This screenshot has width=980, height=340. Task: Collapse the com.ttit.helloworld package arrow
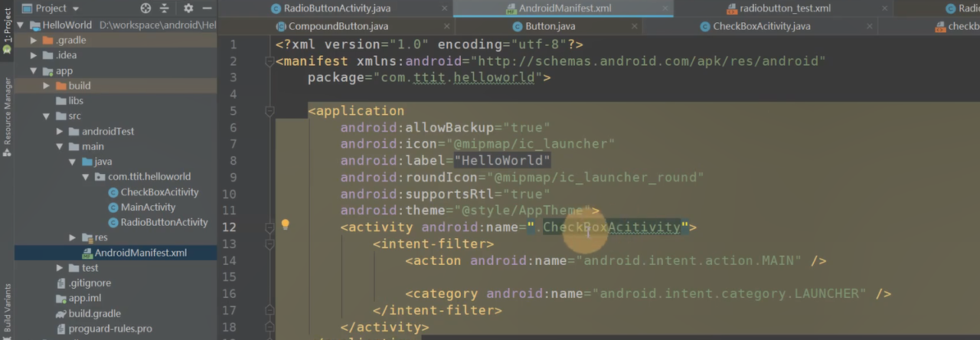click(87, 177)
